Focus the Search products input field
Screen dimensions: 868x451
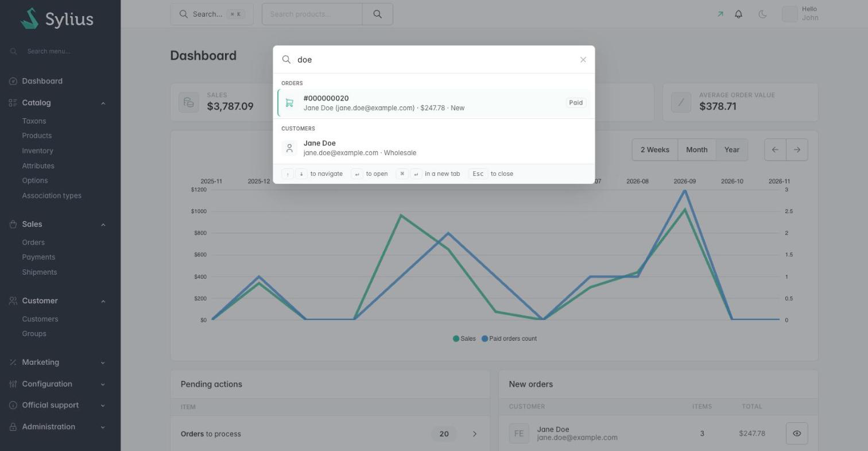tap(312, 14)
